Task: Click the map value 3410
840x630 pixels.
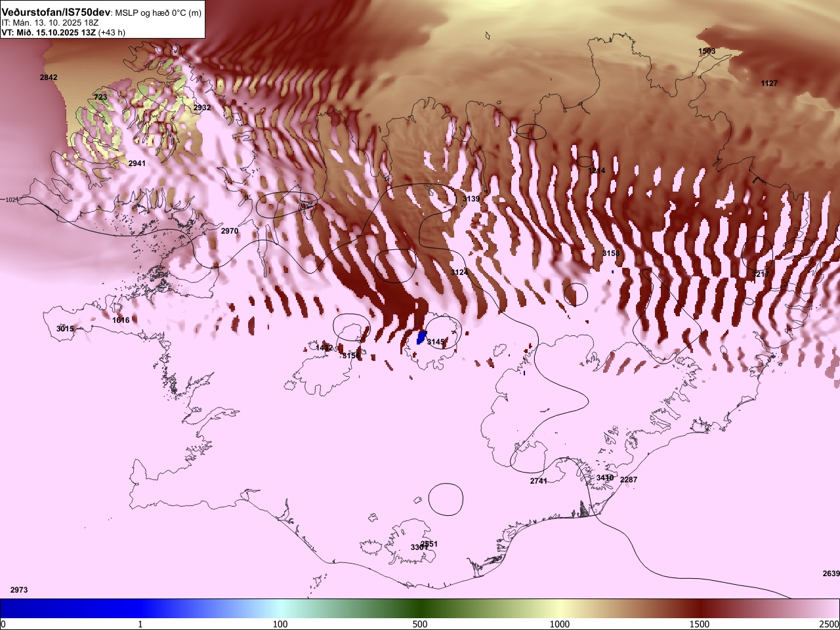Action: (605, 478)
